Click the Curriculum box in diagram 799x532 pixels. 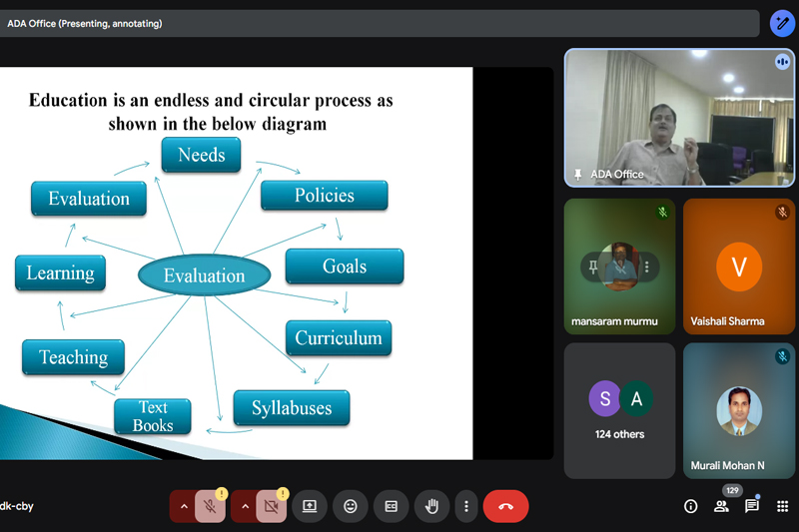pos(339,338)
